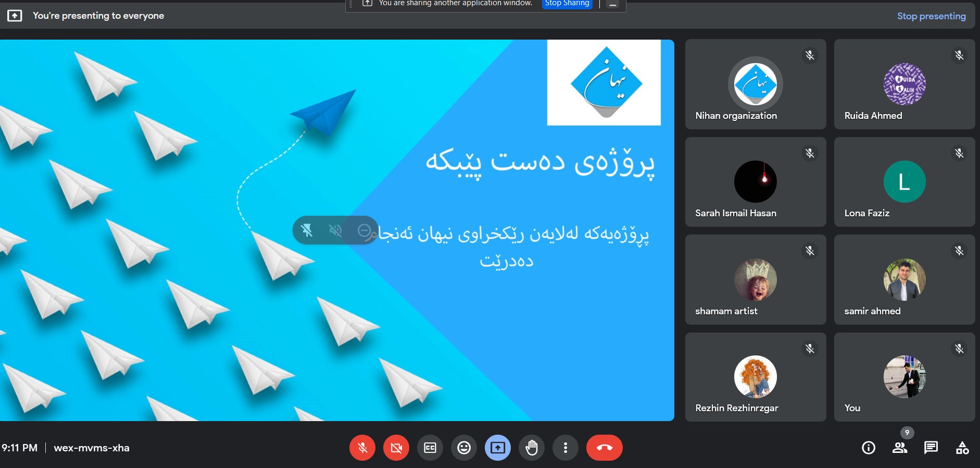Leave the call with red hangup button
The image size is (980, 468).
pyautogui.click(x=604, y=448)
